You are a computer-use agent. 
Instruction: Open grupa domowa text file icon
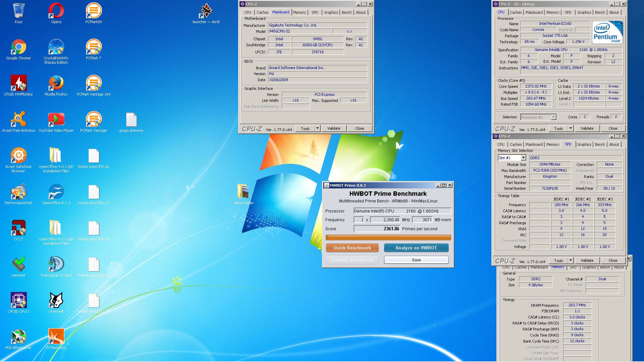click(x=131, y=122)
